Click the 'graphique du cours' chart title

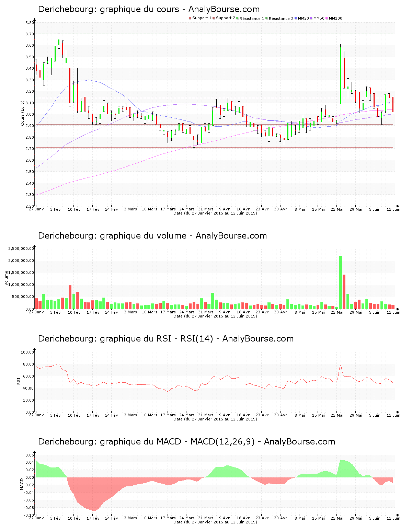(x=149, y=9)
